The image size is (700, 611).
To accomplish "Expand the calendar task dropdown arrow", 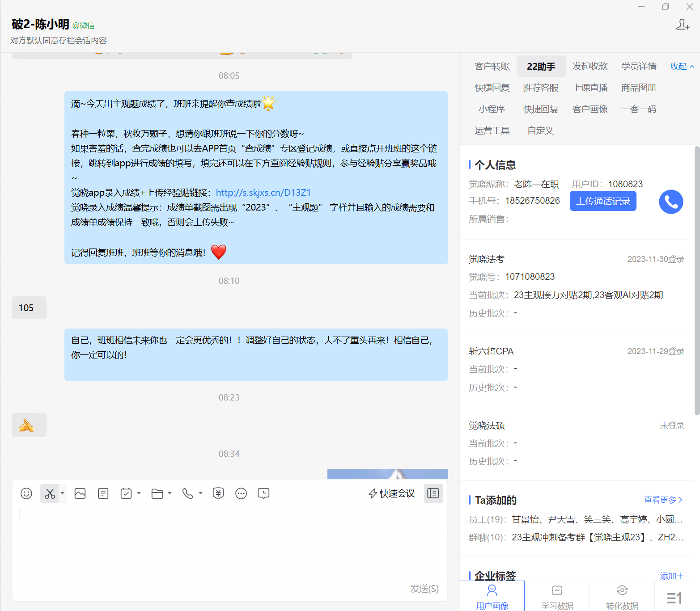I will [139, 493].
